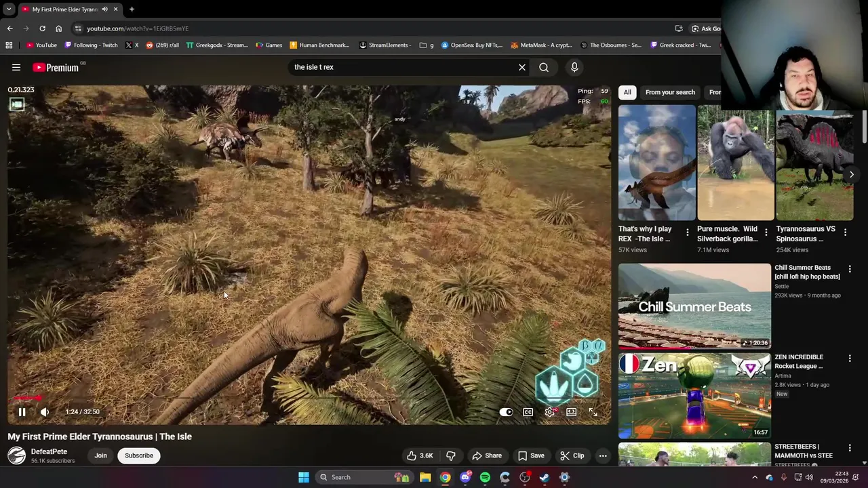The image size is (868, 488).
Task: Open the Games bookmark
Action: [269, 45]
